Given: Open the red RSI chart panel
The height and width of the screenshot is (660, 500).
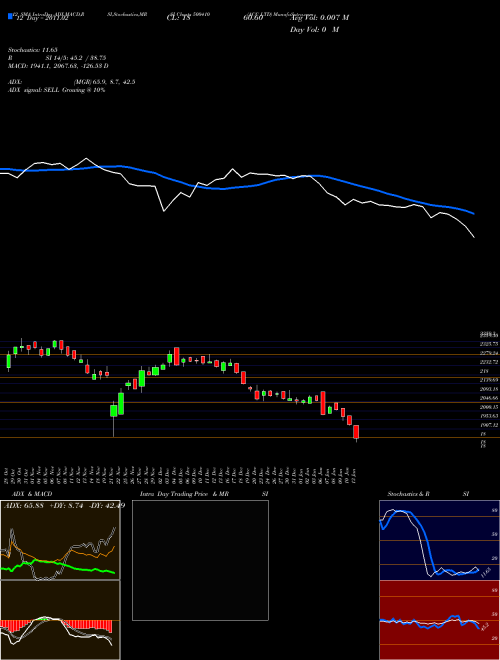Looking at the screenshot, I should click(x=439, y=620).
